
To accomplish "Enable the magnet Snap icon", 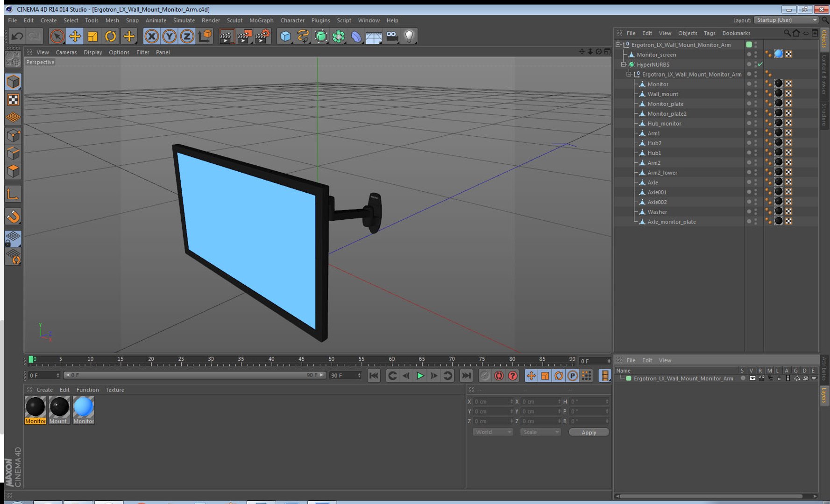I will tap(13, 217).
